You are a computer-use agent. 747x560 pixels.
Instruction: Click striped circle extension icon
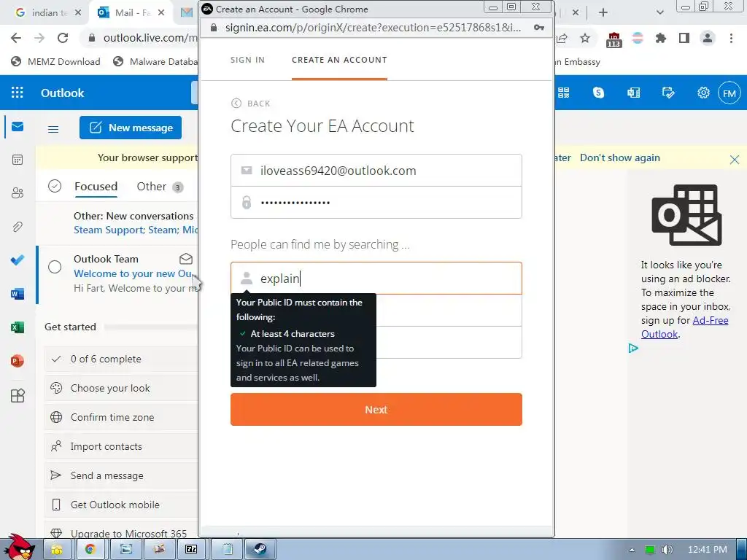tap(638, 38)
